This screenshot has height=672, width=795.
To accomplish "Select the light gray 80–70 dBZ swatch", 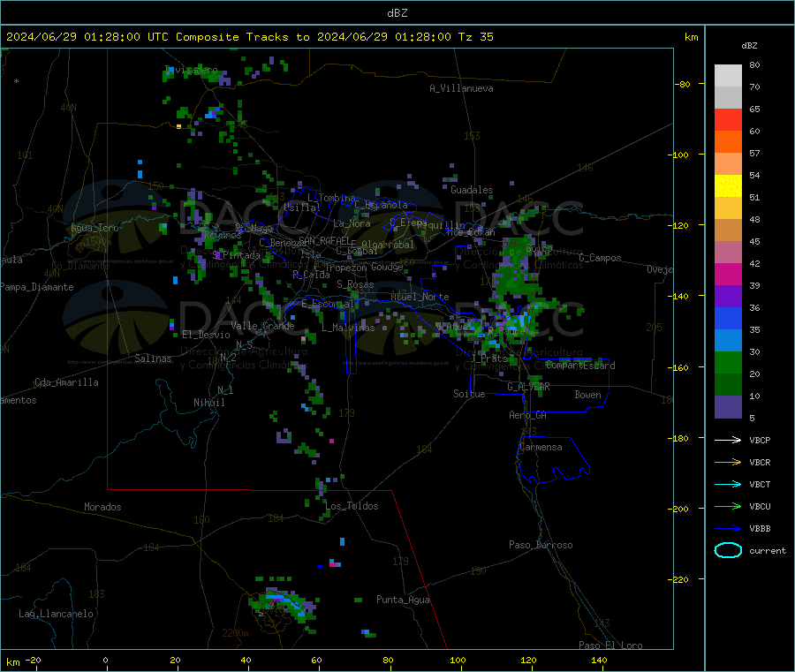I will pyautogui.click(x=728, y=76).
